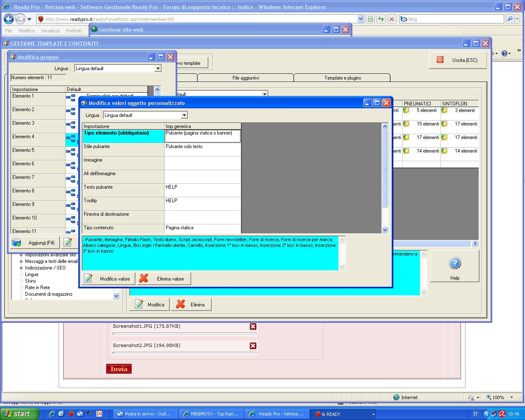
Task: Click the SINTOFLON 14 elementi cell
Action: tap(459, 154)
